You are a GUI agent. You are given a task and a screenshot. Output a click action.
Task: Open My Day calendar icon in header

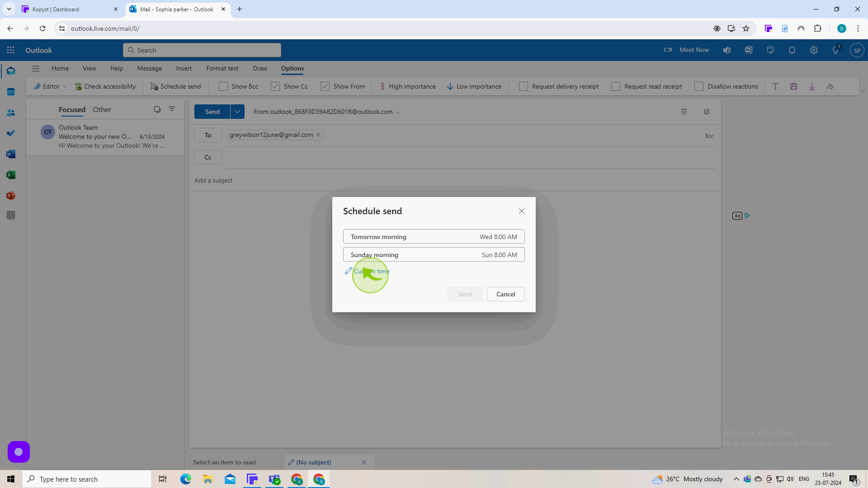770,50
